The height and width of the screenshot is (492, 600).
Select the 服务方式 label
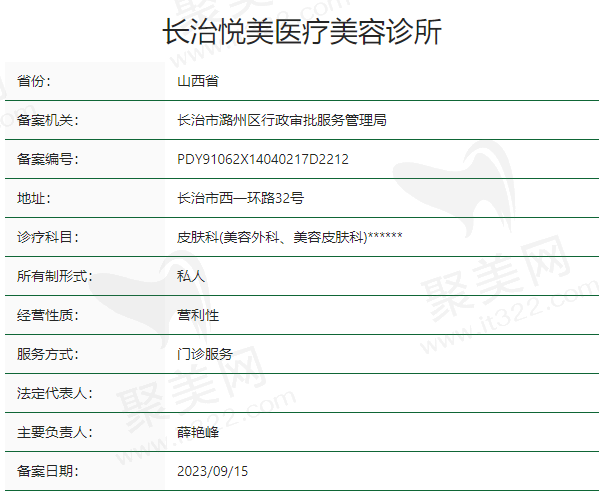click(x=47, y=354)
